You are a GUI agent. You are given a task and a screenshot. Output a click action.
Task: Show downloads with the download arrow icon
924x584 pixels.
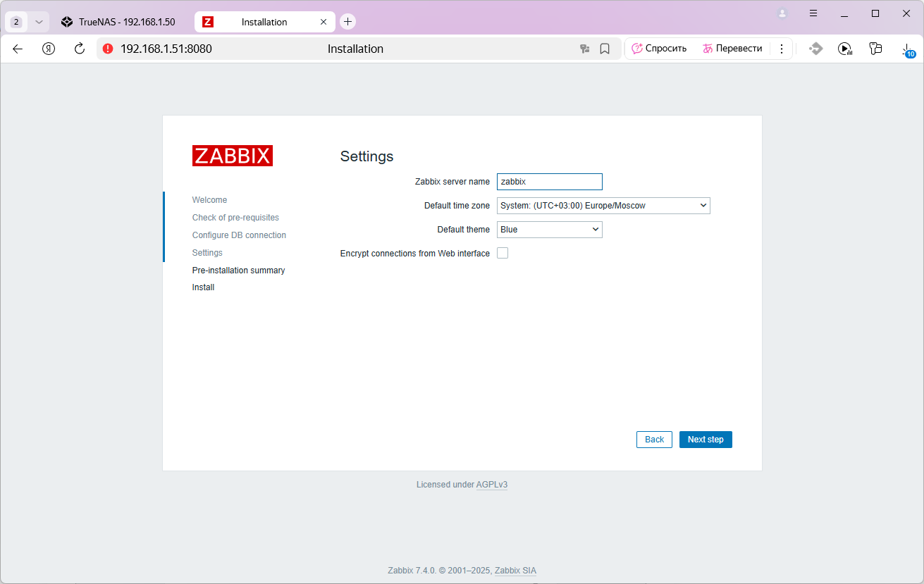tap(907, 49)
